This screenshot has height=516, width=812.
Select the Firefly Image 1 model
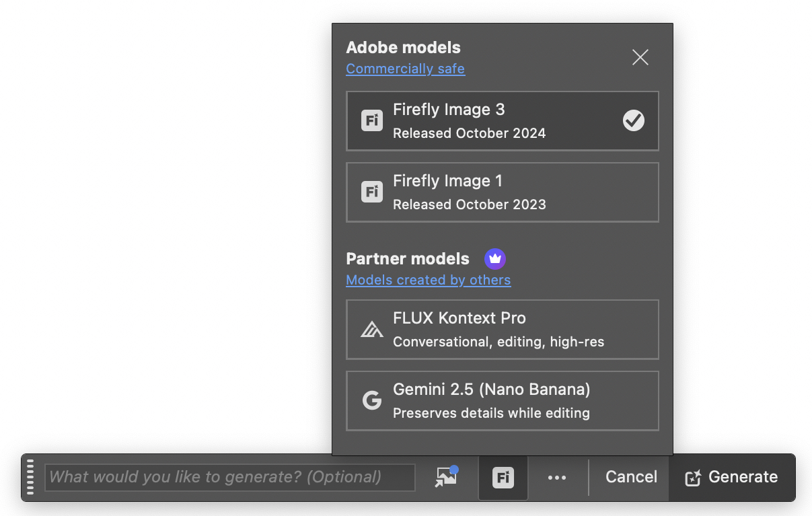(502, 192)
